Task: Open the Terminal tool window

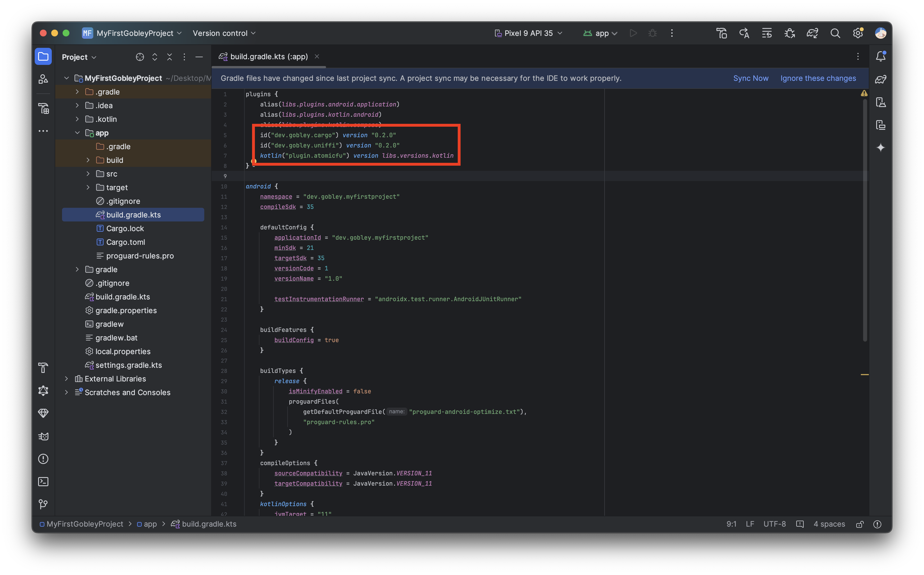Action: 43,482
